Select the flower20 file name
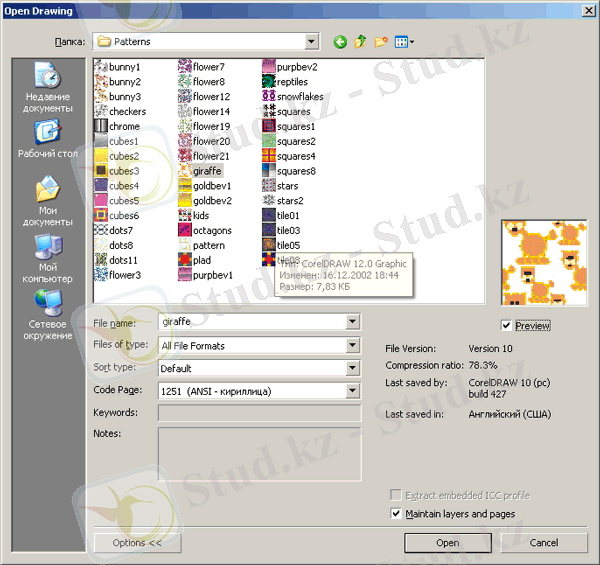600x565 pixels. [211, 141]
